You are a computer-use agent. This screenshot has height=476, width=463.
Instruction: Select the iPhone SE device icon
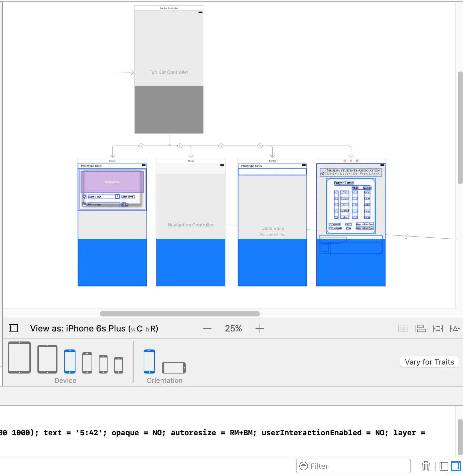(103, 364)
